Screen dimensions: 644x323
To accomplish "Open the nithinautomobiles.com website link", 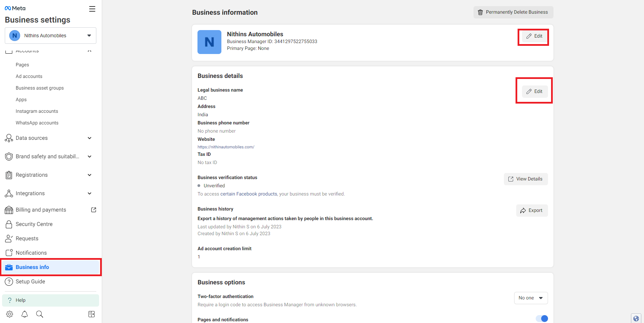I will 226,147.
